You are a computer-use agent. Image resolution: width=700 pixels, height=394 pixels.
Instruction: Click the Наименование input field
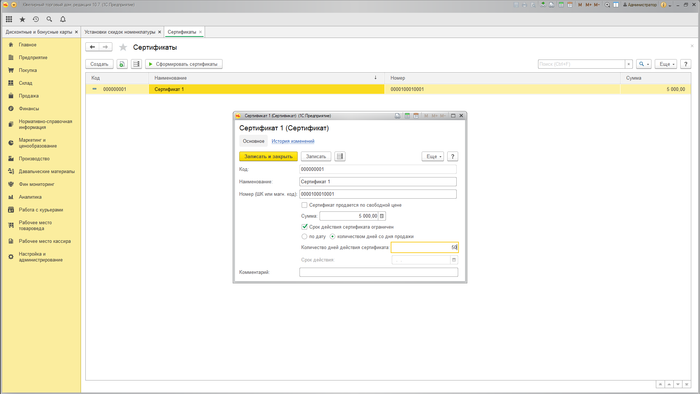pyautogui.click(x=378, y=182)
